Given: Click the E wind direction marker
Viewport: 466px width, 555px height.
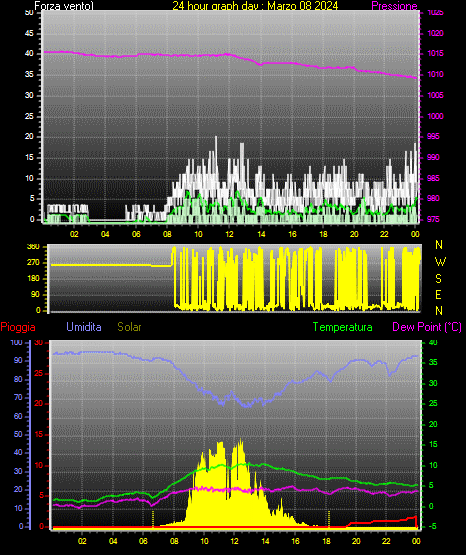Looking at the screenshot, I should pyautogui.click(x=438, y=294).
